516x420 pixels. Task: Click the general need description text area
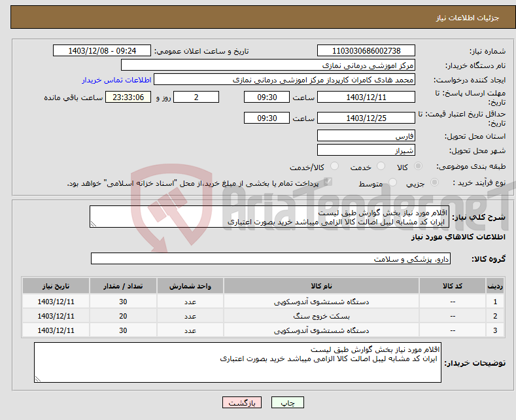pos(269,217)
